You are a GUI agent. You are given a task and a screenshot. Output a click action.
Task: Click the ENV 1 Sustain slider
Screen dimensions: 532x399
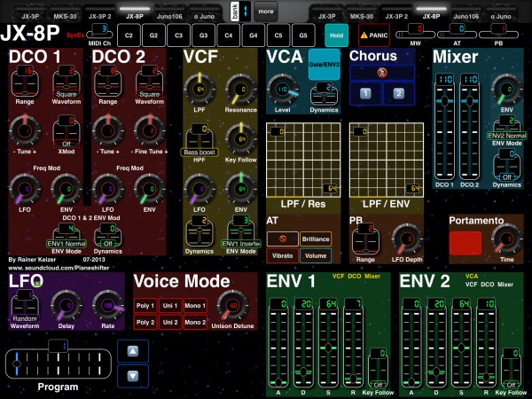click(x=328, y=343)
